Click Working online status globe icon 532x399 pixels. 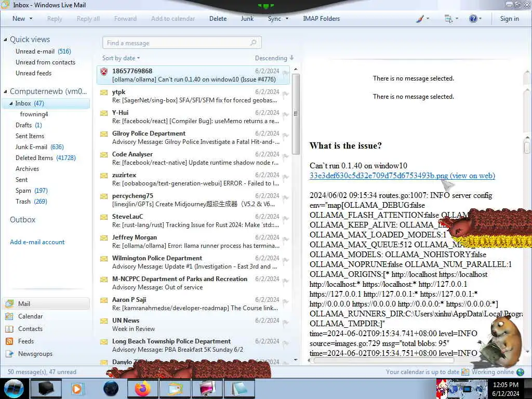click(x=520, y=372)
